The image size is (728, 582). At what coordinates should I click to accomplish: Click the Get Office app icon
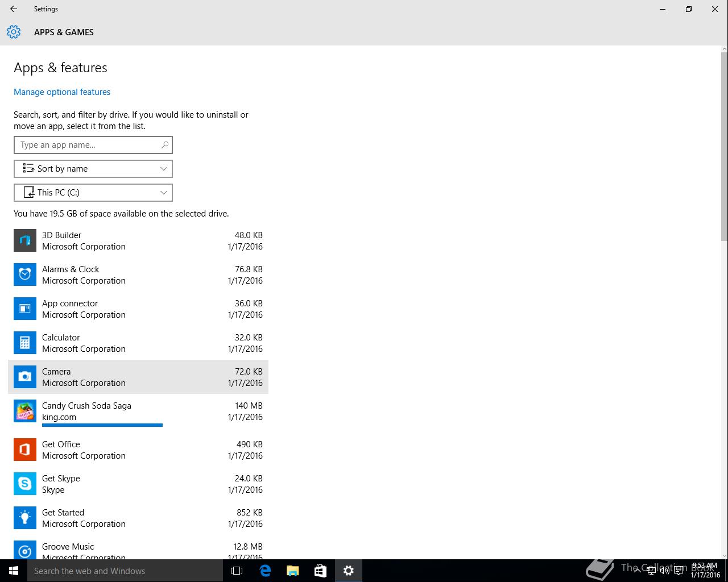(25, 450)
